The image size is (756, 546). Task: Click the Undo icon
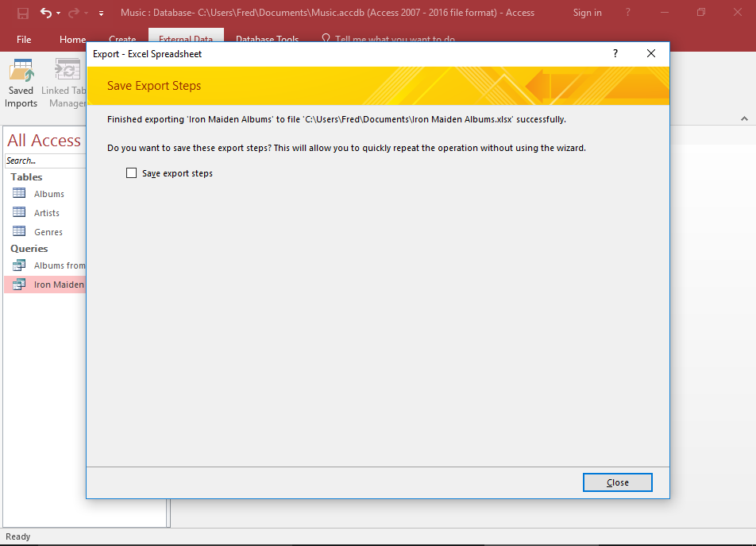45,13
